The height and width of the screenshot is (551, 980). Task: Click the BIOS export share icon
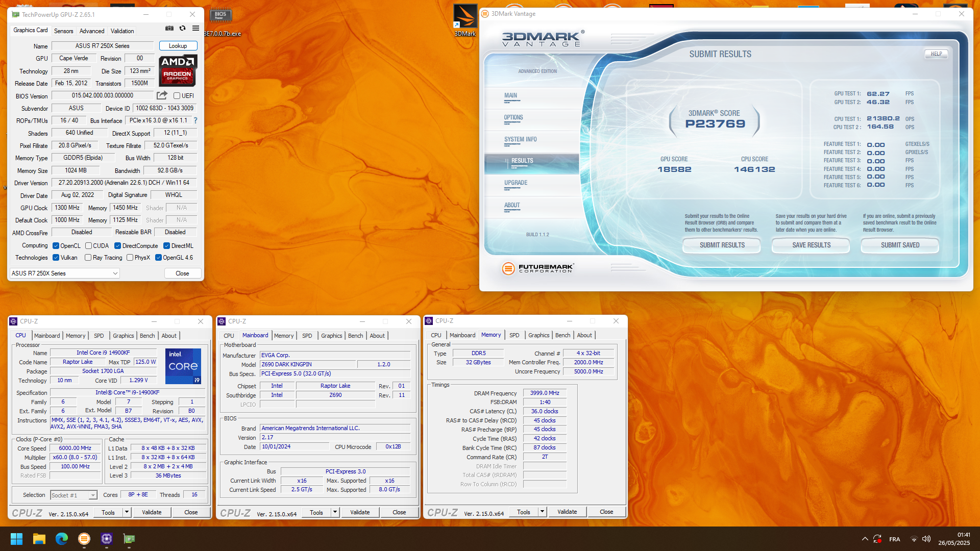pos(162,95)
